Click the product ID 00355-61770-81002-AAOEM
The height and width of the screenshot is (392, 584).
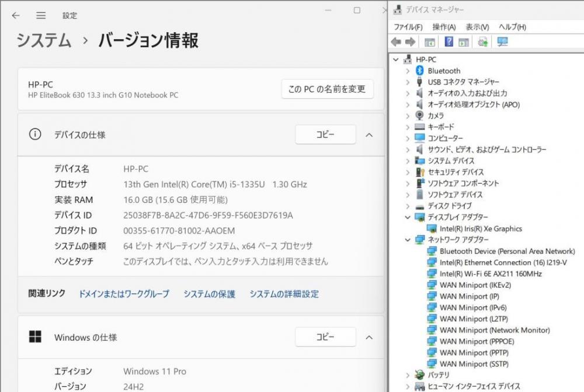click(x=179, y=231)
